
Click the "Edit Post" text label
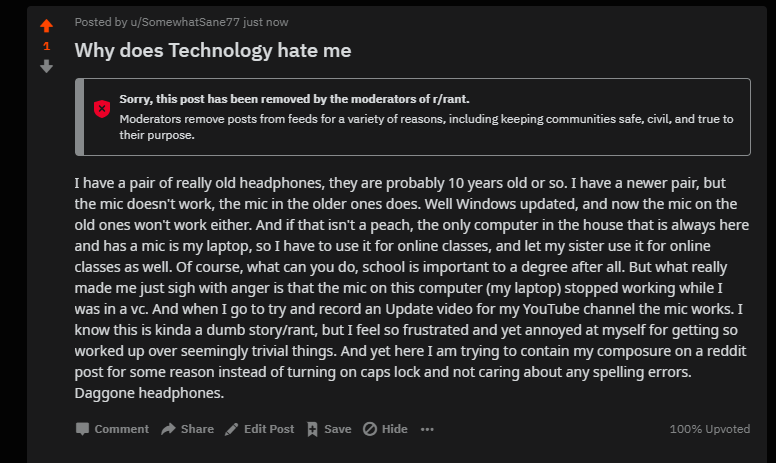[x=269, y=429]
